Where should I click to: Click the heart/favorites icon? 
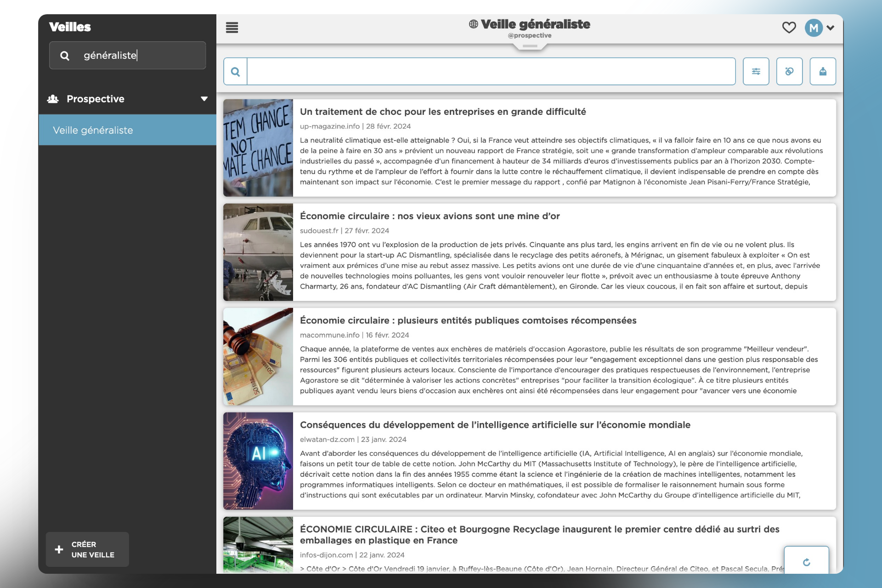[787, 28]
